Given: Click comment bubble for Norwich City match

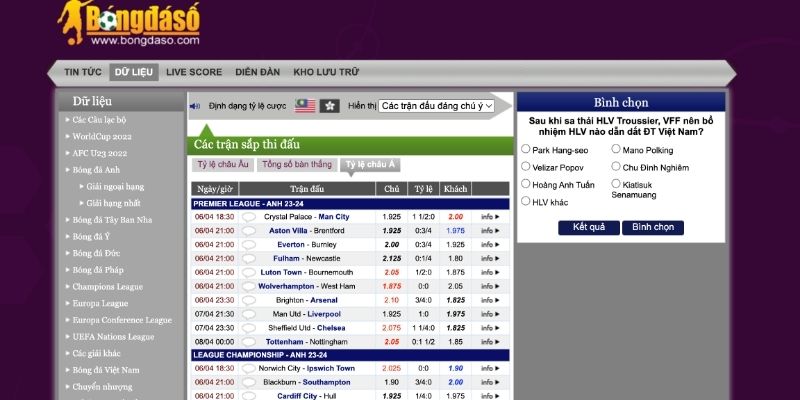Looking at the screenshot, I should click(248, 368).
